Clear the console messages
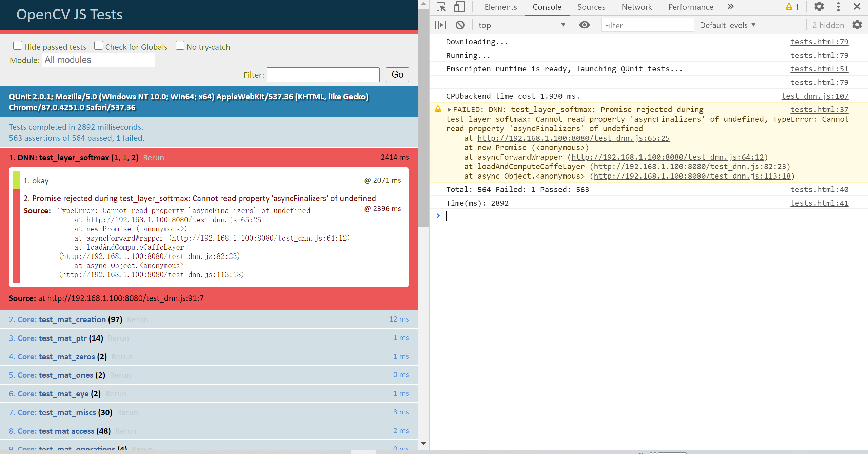The height and width of the screenshot is (454, 868). (460, 25)
